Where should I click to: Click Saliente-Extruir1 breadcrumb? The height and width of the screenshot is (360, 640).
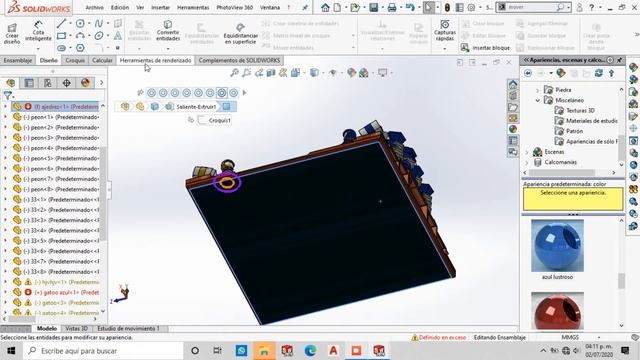pos(196,107)
